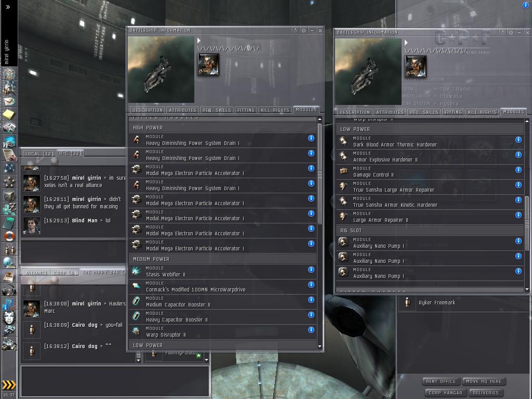Open info icon for Cormack's Modified 100MN MicroWarpdrive

[x=311, y=285]
